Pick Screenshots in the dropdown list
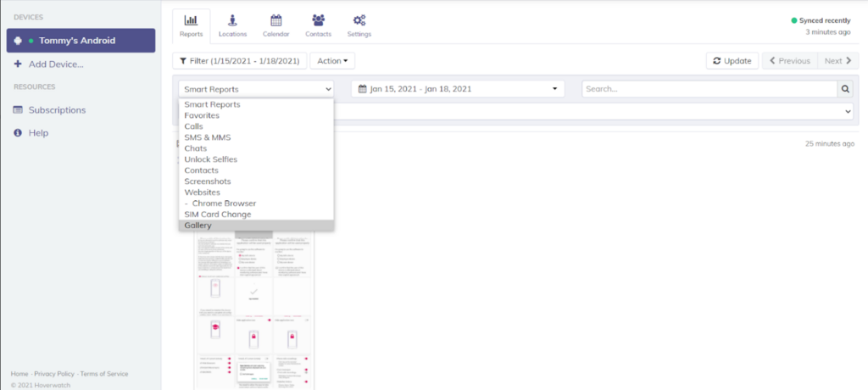The width and height of the screenshot is (868, 390). pyautogui.click(x=256, y=181)
